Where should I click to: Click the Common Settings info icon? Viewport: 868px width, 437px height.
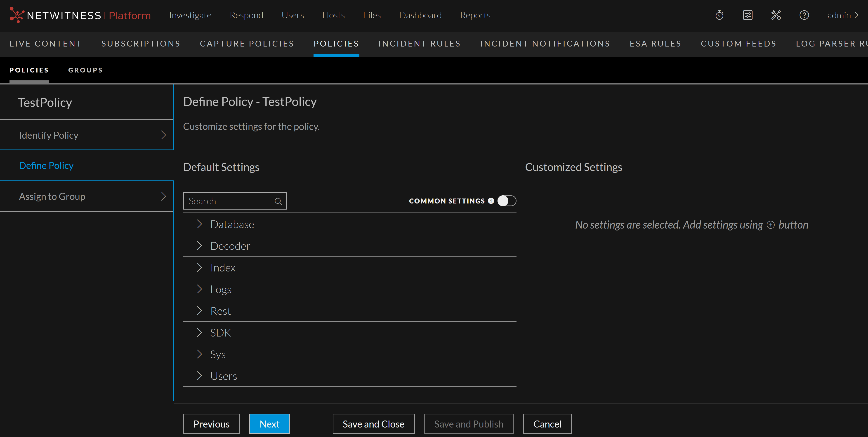click(491, 201)
